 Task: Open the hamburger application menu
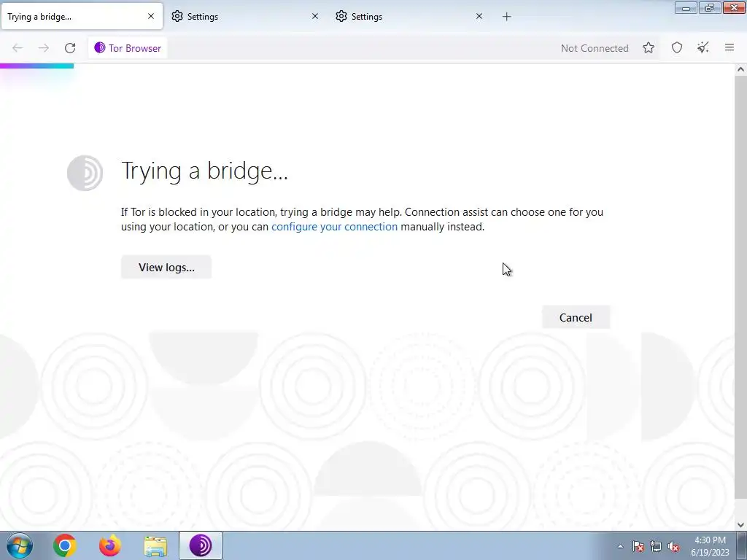point(729,47)
